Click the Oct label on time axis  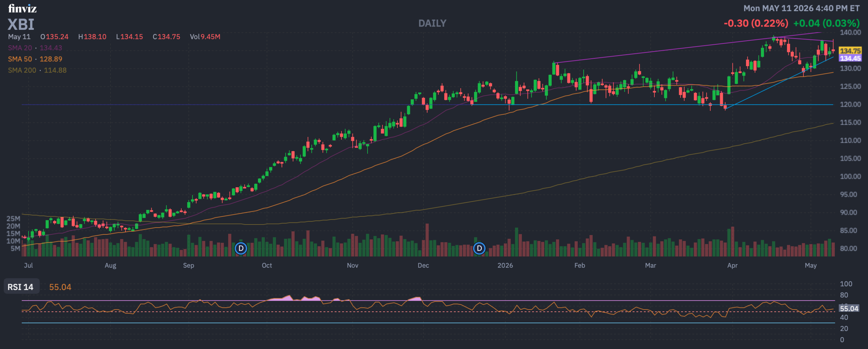pyautogui.click(x=267, y=266)
